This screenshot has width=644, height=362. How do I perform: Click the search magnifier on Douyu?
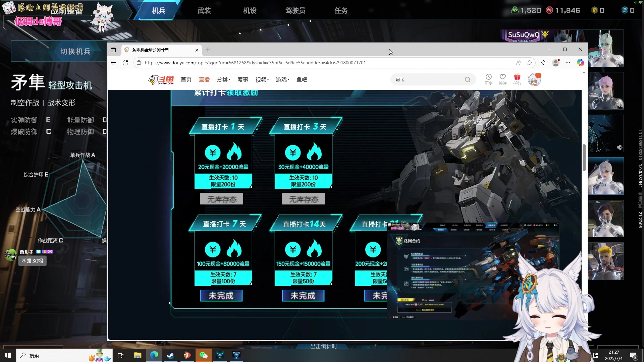(468, 79)
